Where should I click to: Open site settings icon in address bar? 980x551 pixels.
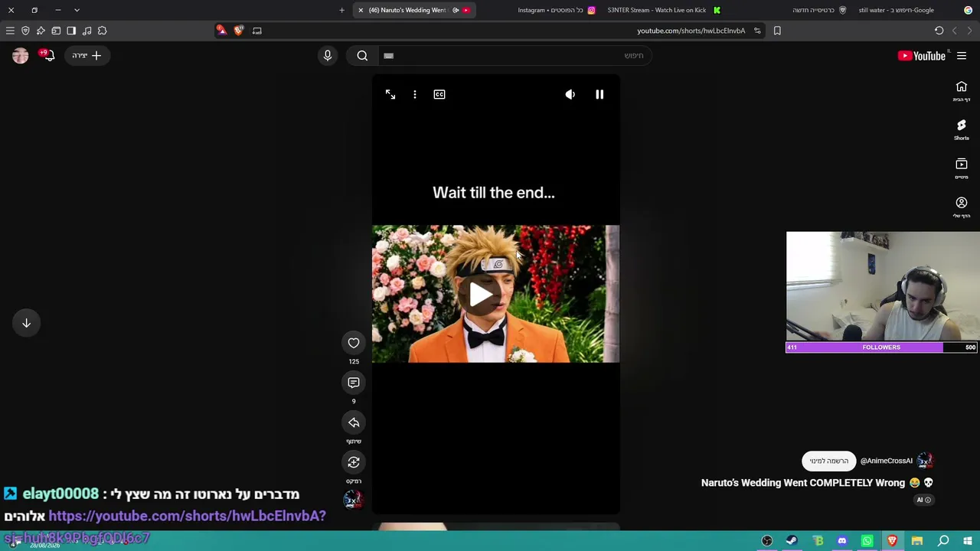pyautogui.click(x=757, y=31)
